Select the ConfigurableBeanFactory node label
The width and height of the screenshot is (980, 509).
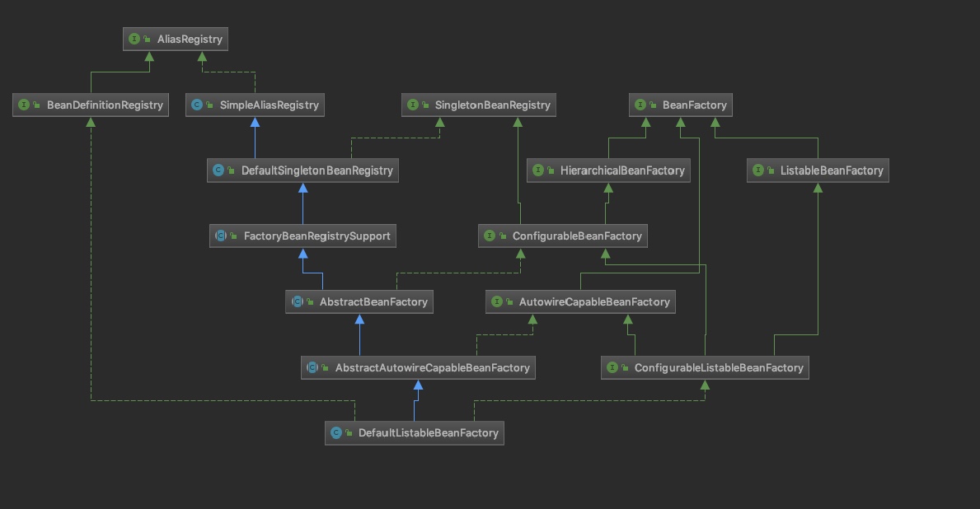pyautogui.click(x=579, y=236)
